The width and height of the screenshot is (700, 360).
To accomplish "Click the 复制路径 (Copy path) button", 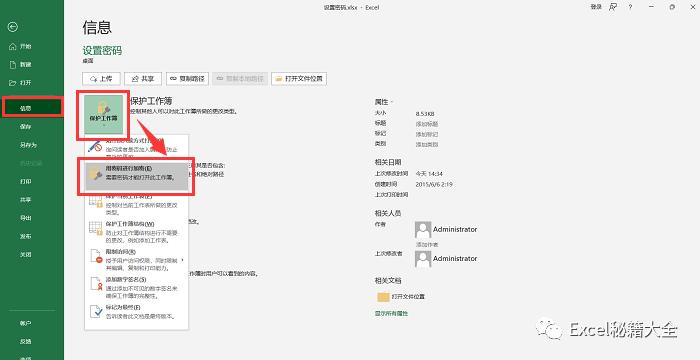I will (188, 79).
